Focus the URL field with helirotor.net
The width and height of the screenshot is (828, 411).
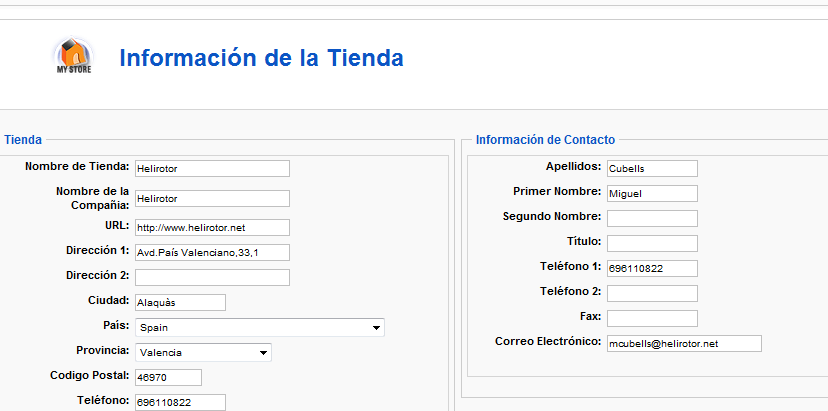click(x=212, y=228)
